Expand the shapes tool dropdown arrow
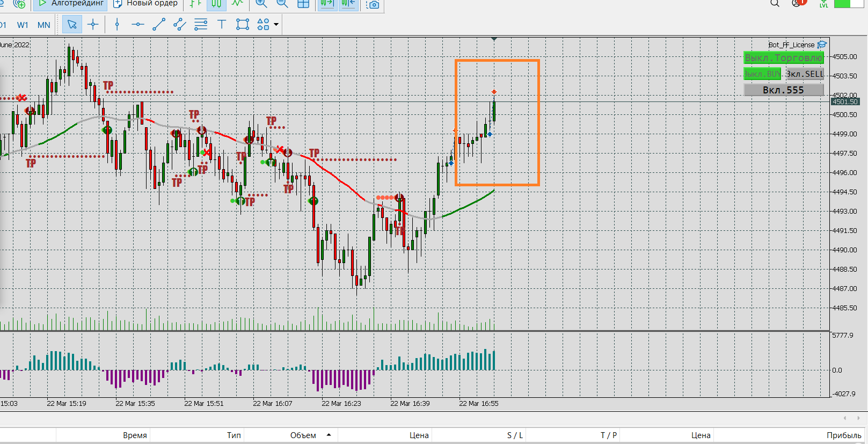 pyautogui.click(x=276, y=24)
